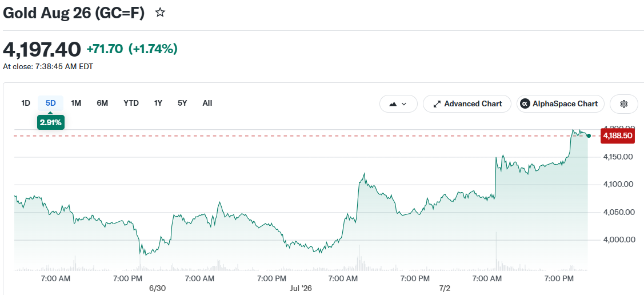Add Gold Aug 26 to watchlist star
Screen dimensions: 644x295
pyautogui.click(x=160, y=13)
